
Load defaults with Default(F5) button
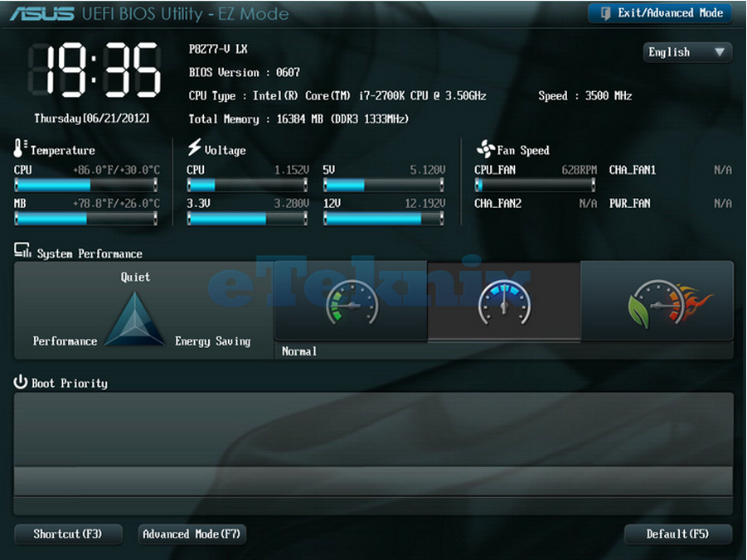677,533
